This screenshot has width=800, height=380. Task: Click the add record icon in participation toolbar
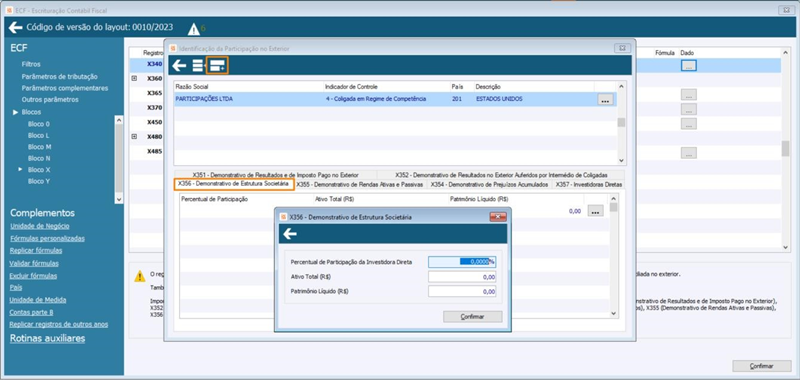(x=217, y=65)
